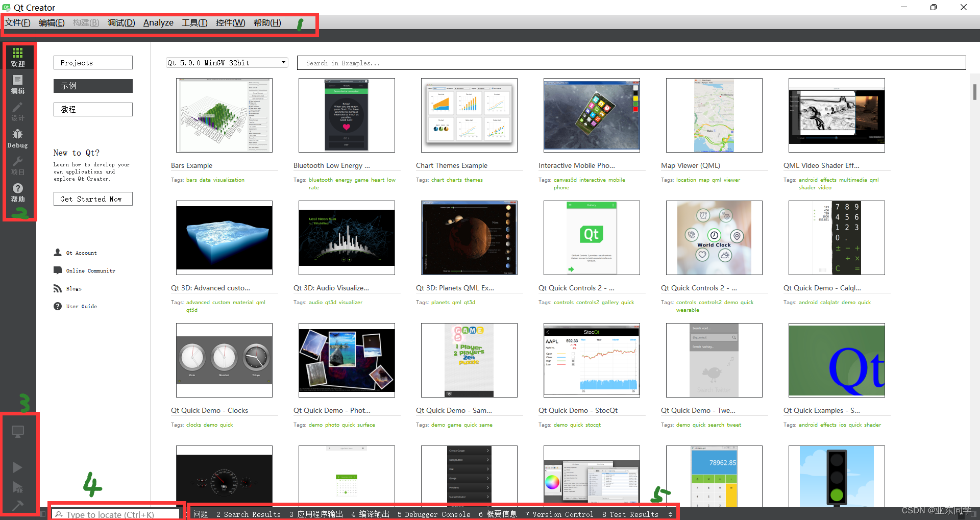Open Qt 3D: Audio Visualizer thumbnail
Viewport: 980px width, 520px height.
tap(347, 238)
